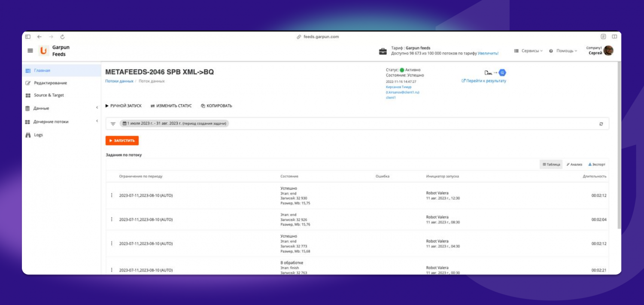Click the browser back arrow
Image resolution: width=644 pixels, height=305 pixels.
[x=39, y=37]
